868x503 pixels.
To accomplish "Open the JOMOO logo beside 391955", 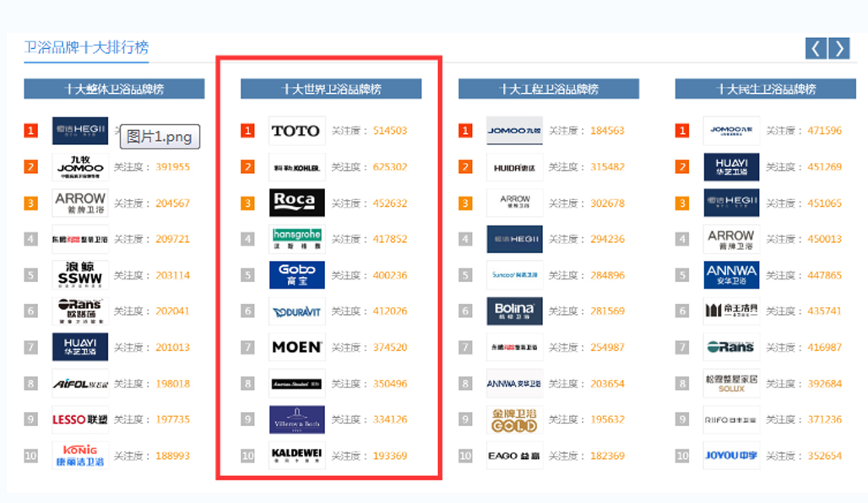I will point(80,167).
